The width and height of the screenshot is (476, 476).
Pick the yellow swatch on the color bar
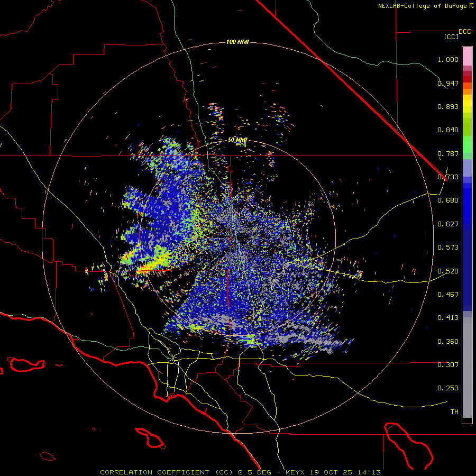tap(467, 104)
